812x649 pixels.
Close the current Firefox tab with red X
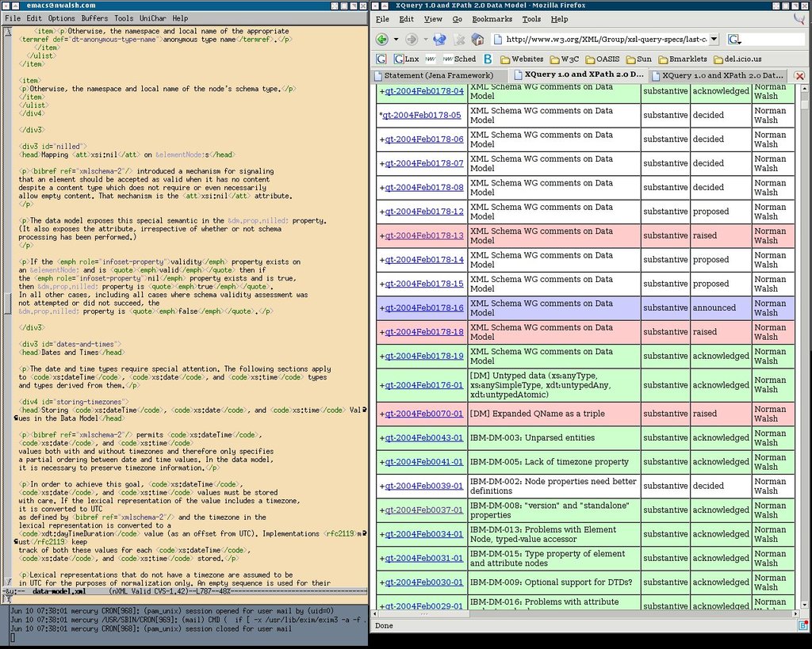(799, 75)
